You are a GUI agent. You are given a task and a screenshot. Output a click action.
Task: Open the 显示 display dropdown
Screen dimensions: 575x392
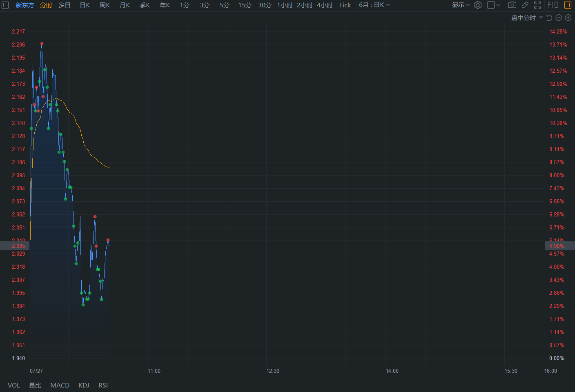point(461,5)
